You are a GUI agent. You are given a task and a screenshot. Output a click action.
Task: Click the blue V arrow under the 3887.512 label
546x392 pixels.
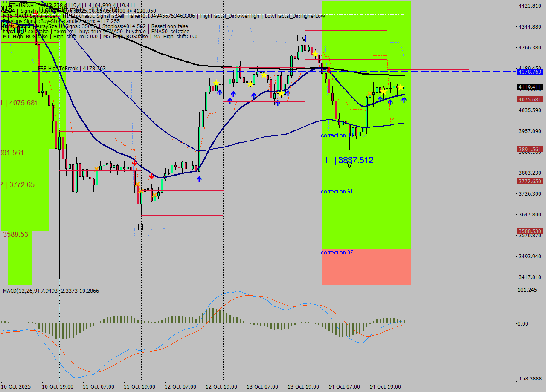(x=349, y=165)
